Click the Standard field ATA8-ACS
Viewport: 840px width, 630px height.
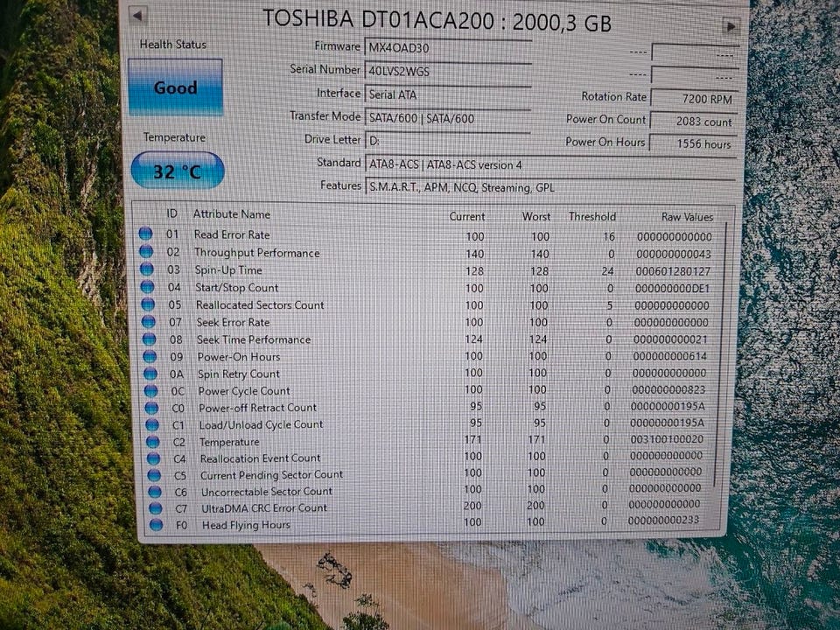(550, 164)
